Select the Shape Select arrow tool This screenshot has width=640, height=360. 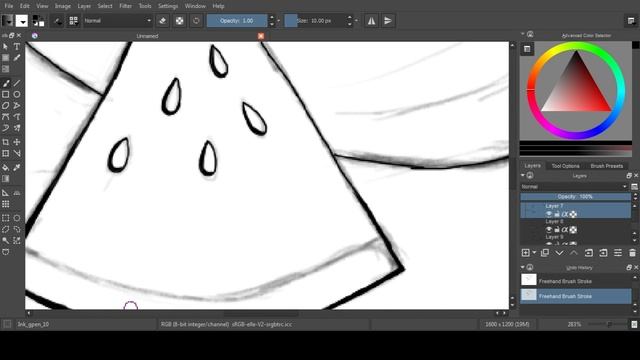pos(6,47)
